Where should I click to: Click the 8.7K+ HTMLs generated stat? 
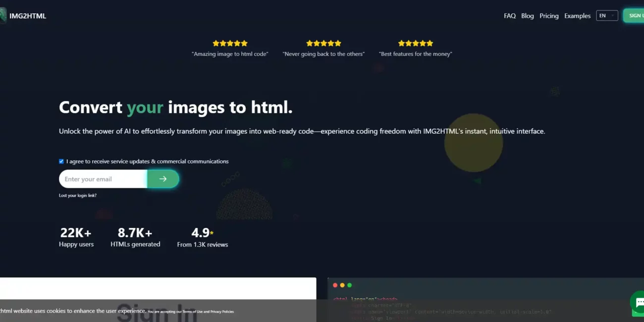(x=135, y=237)
